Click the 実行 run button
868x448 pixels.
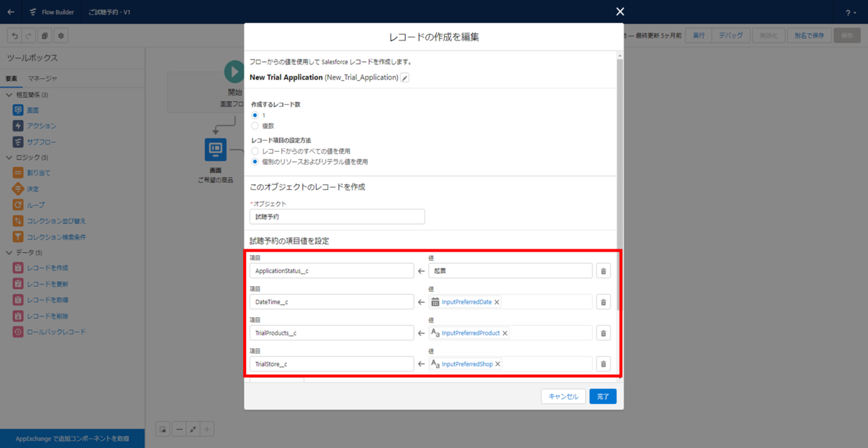pyautogui.click(x=698, y=35)
